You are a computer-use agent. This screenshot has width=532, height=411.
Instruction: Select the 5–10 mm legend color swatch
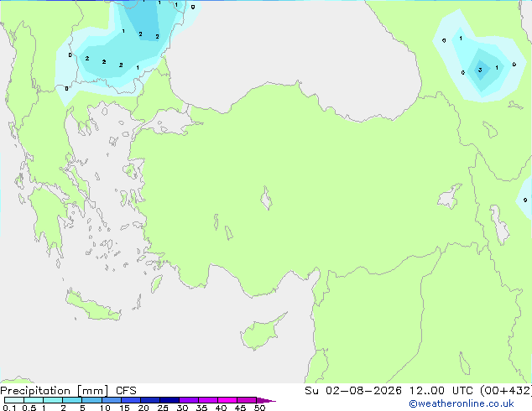pyautogui.click(x=91, y=400)
